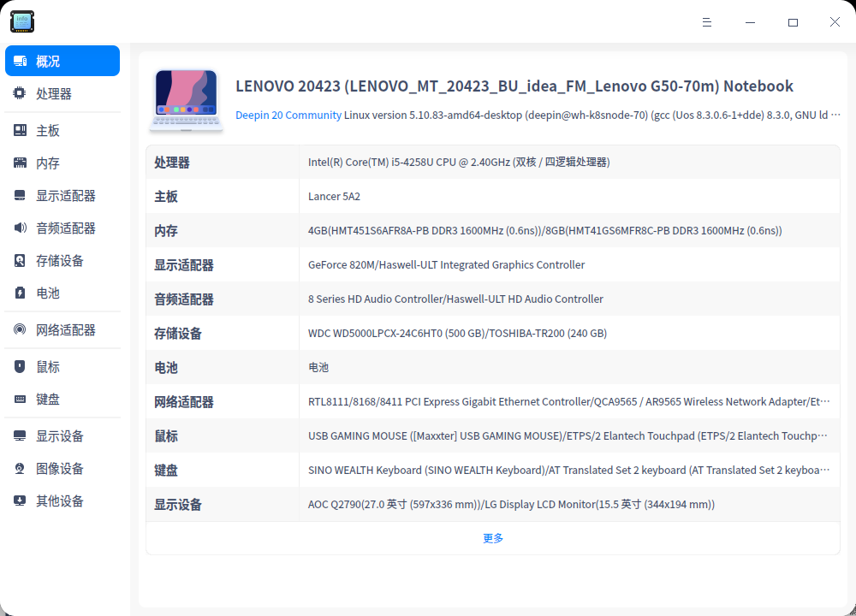
Task: Click the 鼠标 (Mouse) sidebar icon
Action: pos(19,366)
